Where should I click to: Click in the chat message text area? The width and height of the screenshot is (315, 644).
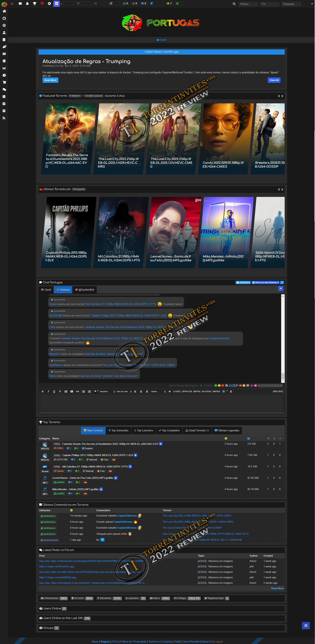[x=161, y=403]
